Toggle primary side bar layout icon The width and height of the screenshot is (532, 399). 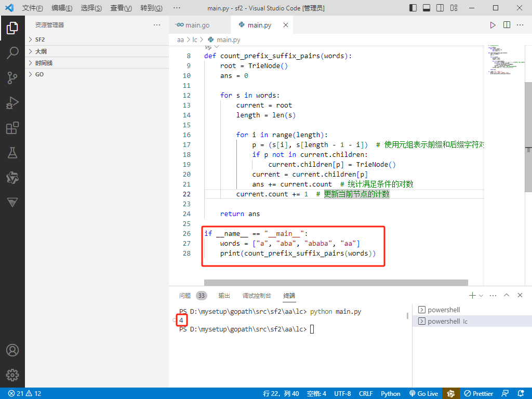point(413,8)
